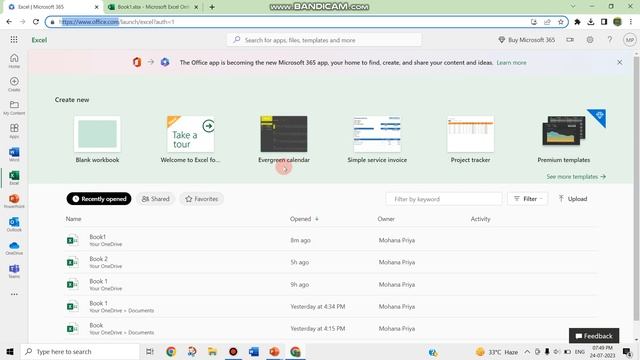Image resolution: width=640 pixels, height=360 pixels.
Task: Sort by the Opened column arrow
Action: point(317,219)
